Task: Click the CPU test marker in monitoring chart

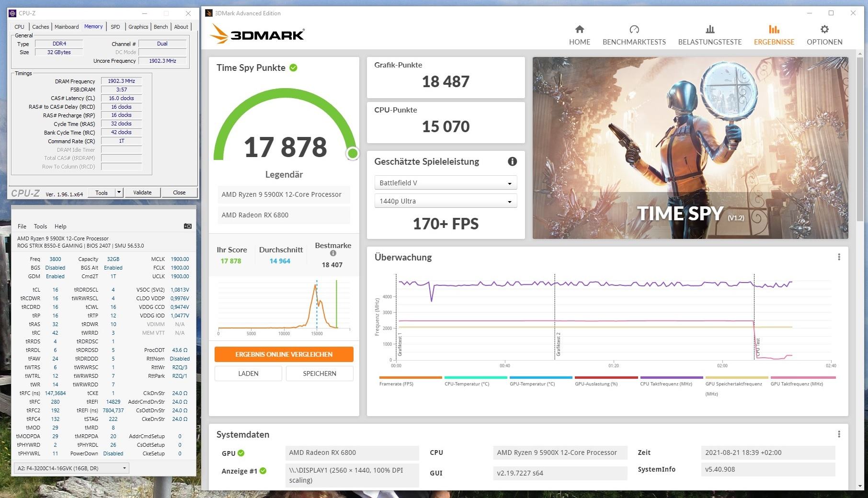Action: point(758,347)
